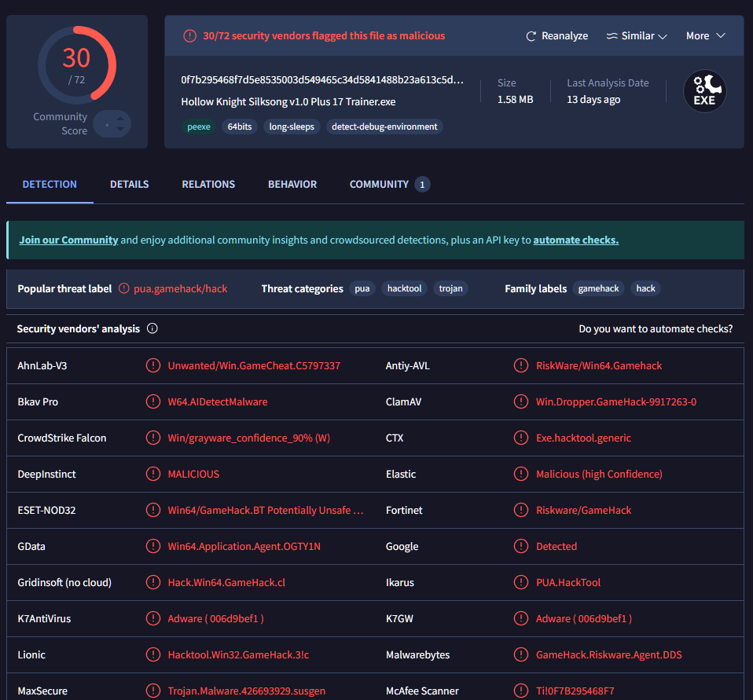753x700 pixels.
Task: Click the alert icon in the K7AntiVirus row
Action: [x=152, y=618]
